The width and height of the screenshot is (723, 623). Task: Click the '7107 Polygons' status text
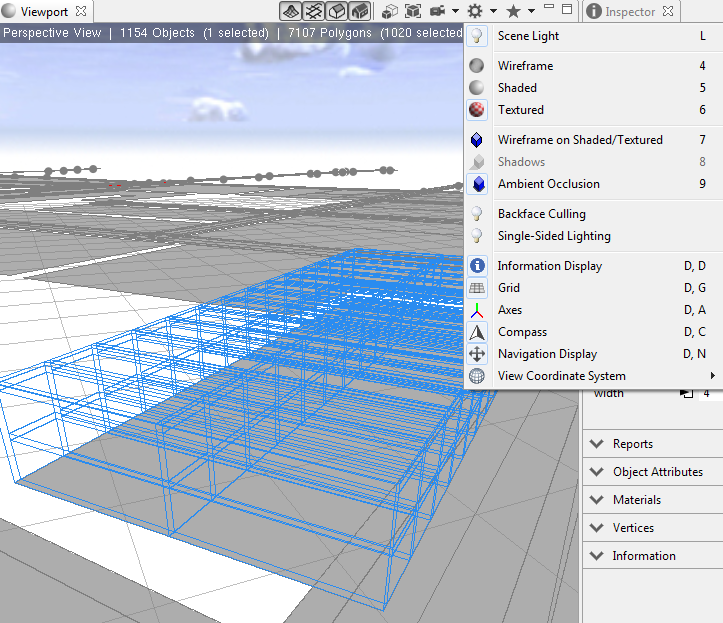click(330, 33)
